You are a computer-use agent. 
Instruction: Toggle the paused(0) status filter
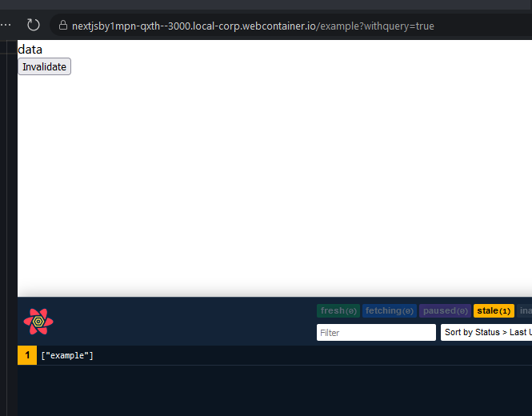click(445, 311)
